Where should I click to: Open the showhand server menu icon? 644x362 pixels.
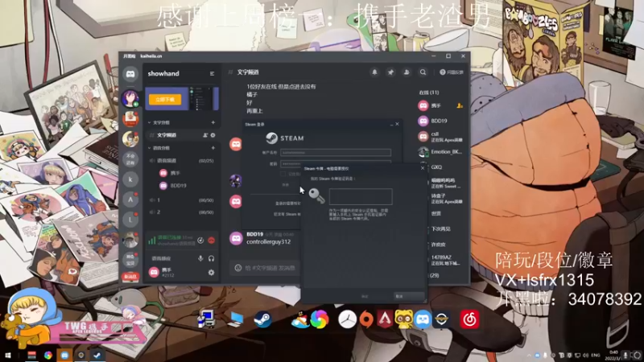coord(212,73)
